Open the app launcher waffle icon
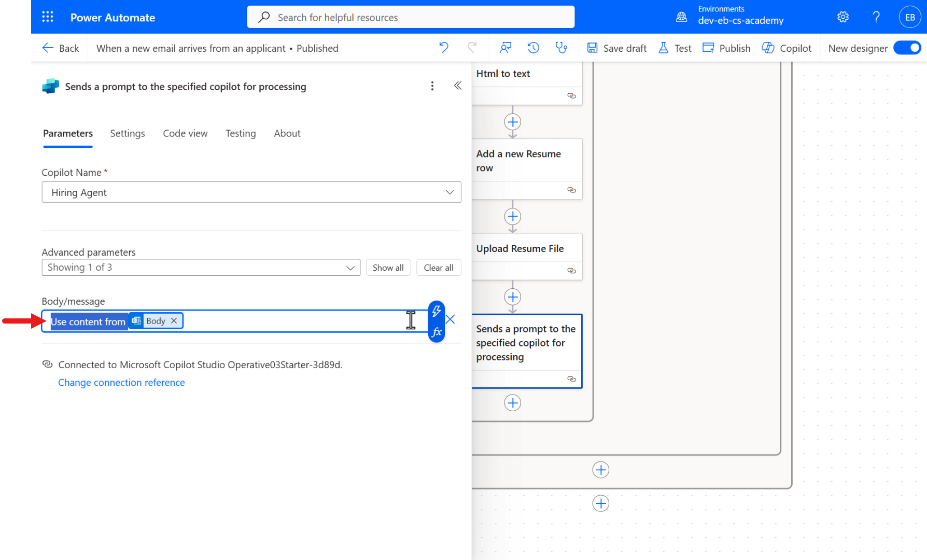Viewport: 927px width, 560px height. tap(48, 17)
